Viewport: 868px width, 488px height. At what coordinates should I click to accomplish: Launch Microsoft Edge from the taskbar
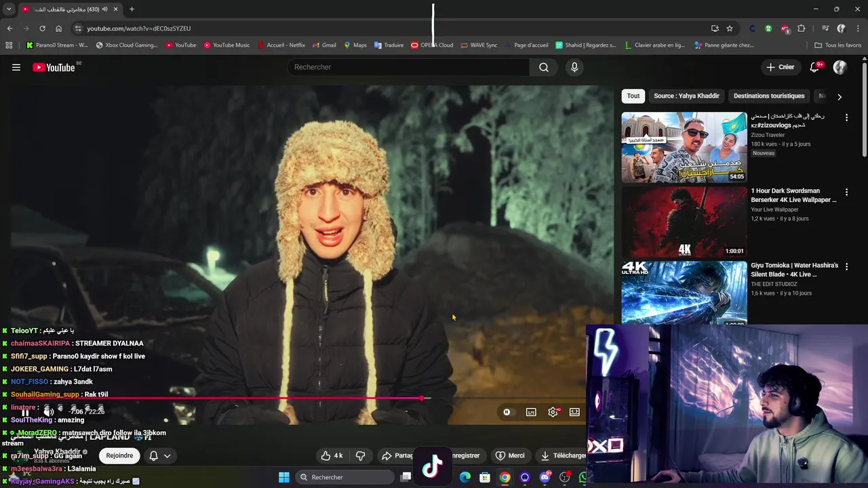(465, 477)
